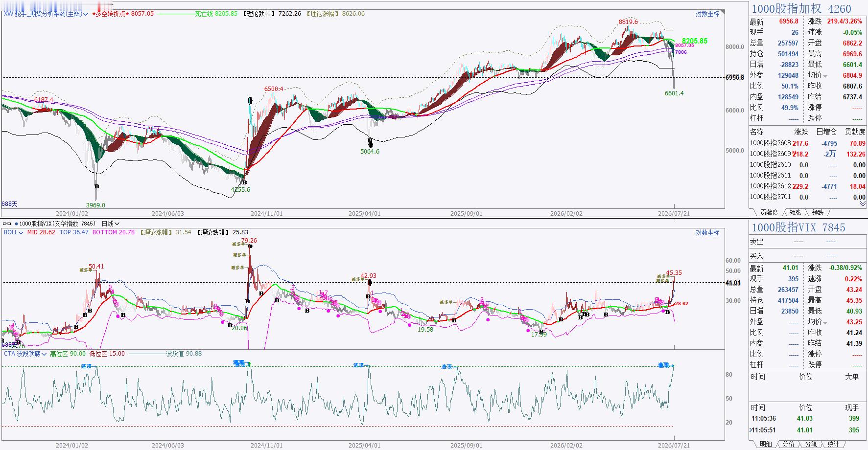Image resolution: width=868 pixels, height=450 pixels.
Task: Open the BOLL indicator dropdown
Action: [x=13, y=232]
